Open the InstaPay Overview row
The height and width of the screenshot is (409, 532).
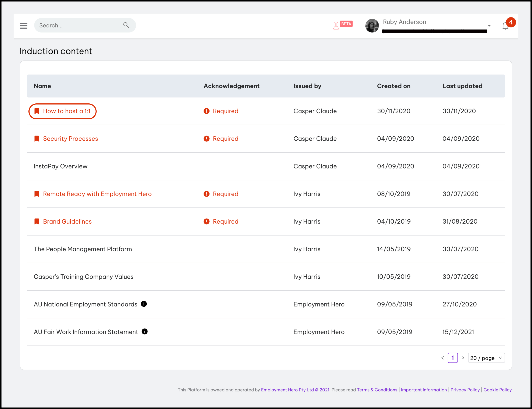pos(60,166)
